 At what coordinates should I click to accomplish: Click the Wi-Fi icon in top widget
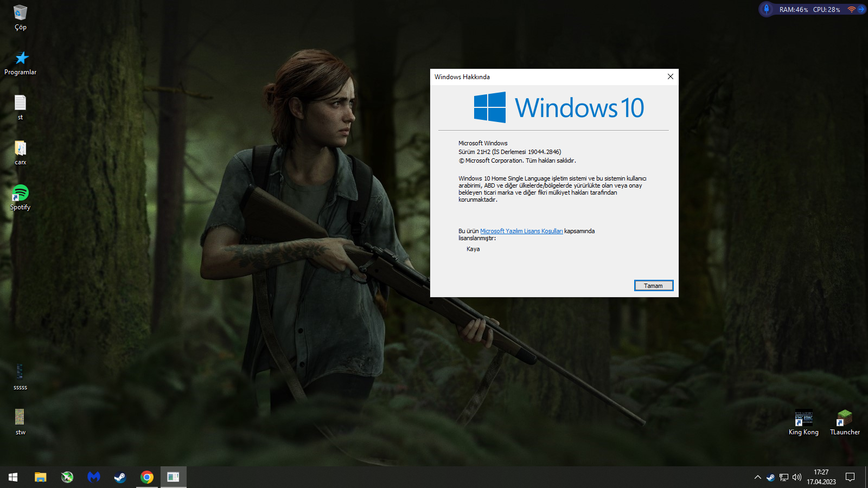click(x=851, y=9)
